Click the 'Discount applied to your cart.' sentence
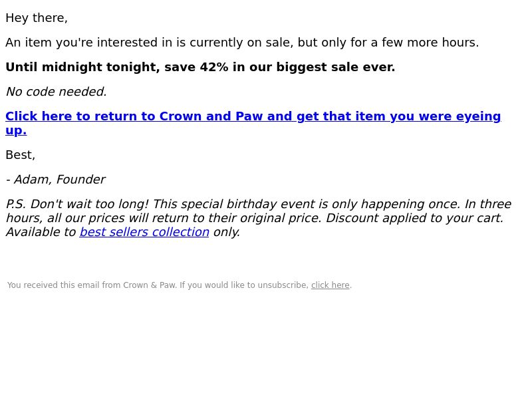This screenshot has width=532, height=399. point(414,218)
